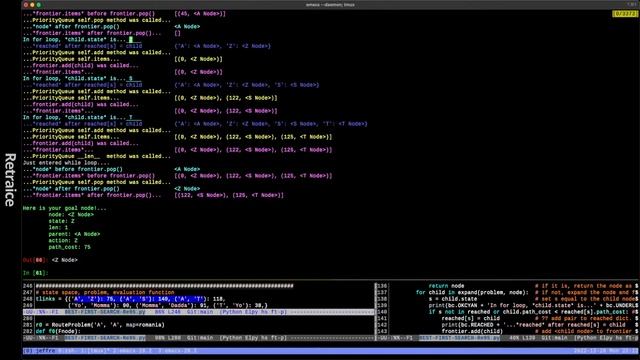Click the 'Here is your goal node!...' line
This screenshot has width=640, height=360.
(x=64, y=208)
